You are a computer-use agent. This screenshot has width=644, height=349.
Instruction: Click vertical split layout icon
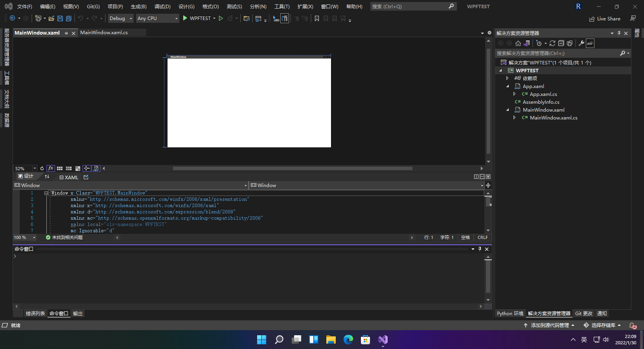coord(477,177)
